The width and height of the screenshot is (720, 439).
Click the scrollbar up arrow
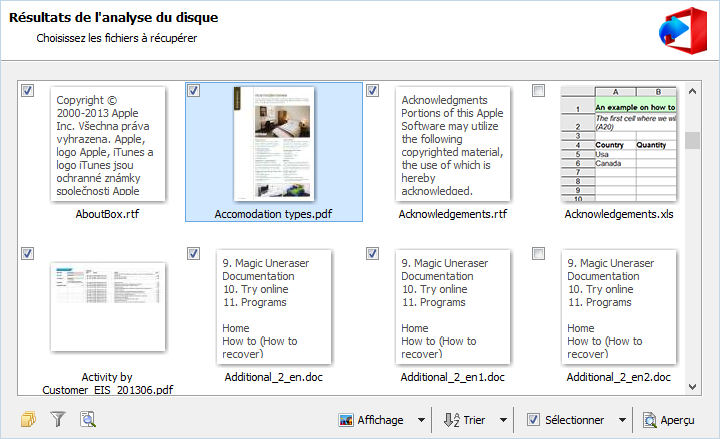692,91
